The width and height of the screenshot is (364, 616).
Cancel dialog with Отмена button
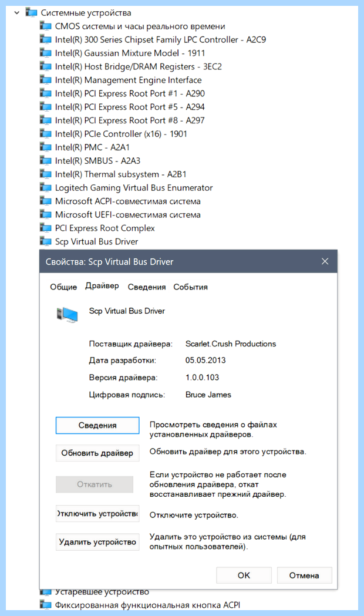[x=304, y=575]
